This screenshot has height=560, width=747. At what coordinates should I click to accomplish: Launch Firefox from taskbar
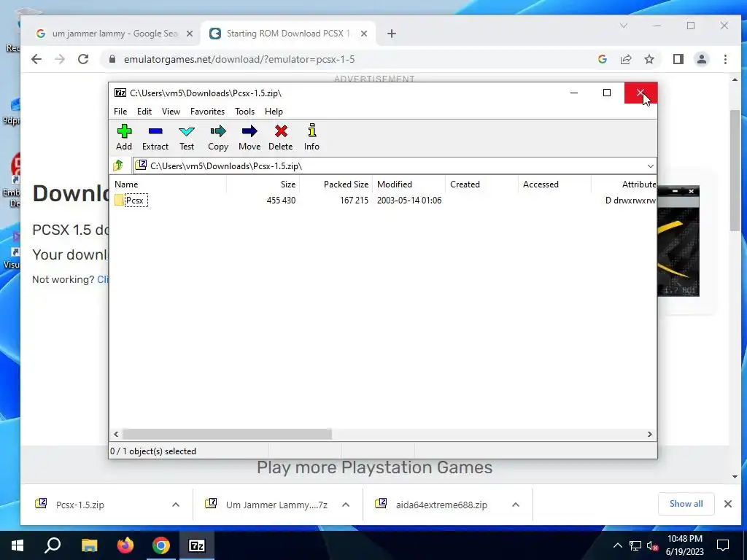pos(125,545)
